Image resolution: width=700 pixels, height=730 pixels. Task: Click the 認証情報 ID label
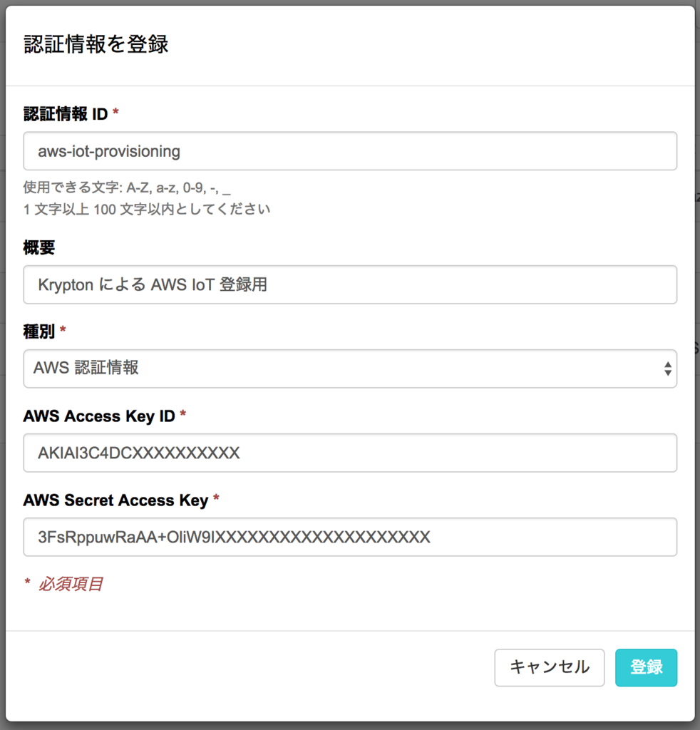click(66, 113)
